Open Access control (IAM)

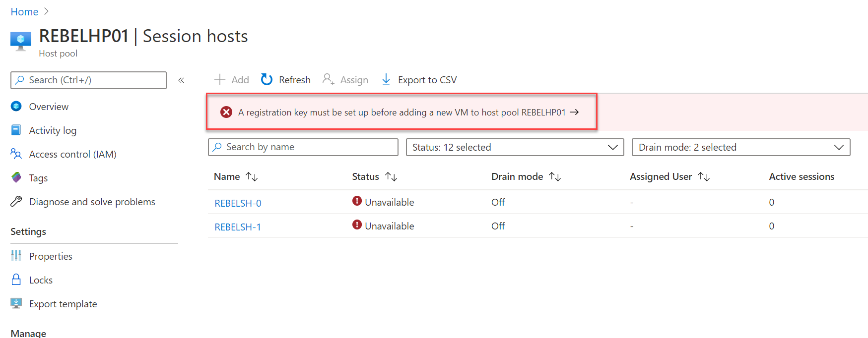pos(72,154)
